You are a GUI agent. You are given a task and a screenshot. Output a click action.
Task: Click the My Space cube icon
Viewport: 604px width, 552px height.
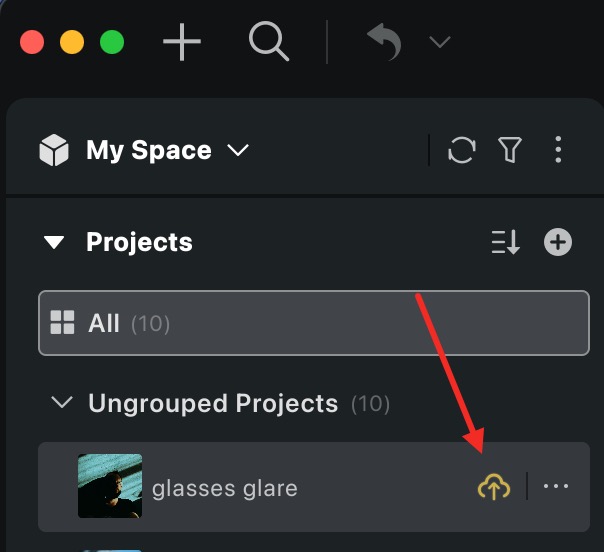pos(54,151)
